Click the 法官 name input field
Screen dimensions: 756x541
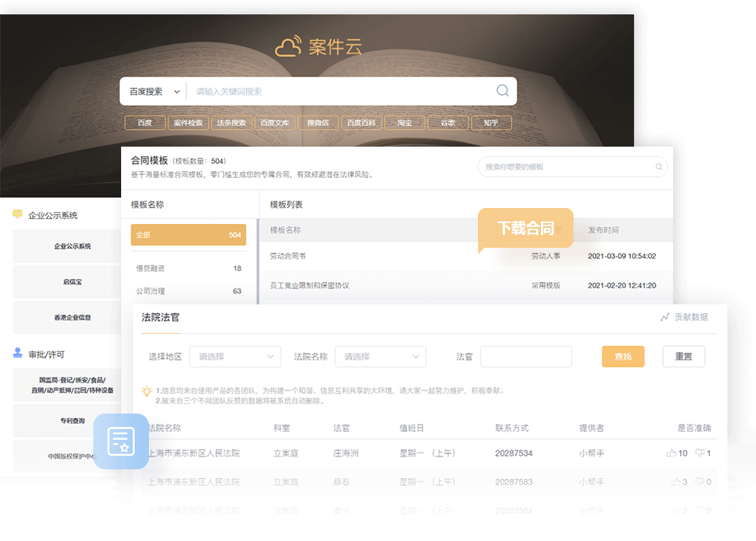pos(526,357)
